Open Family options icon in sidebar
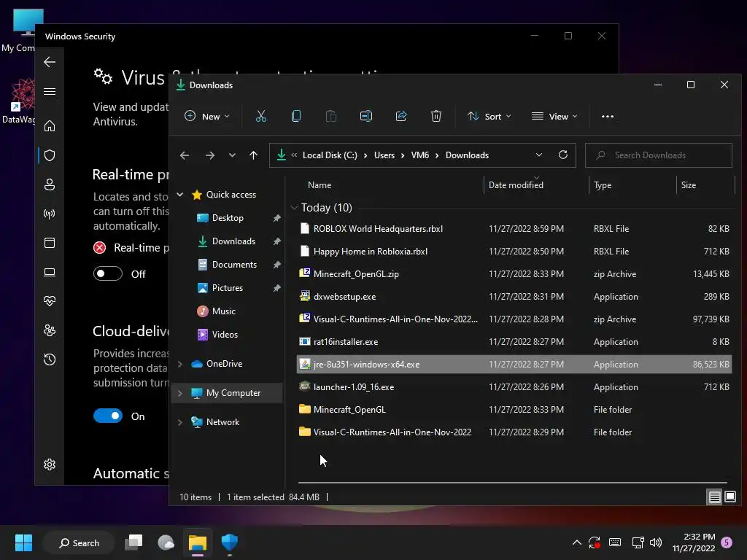The image size is (747, 560). (x=50, y=330)
